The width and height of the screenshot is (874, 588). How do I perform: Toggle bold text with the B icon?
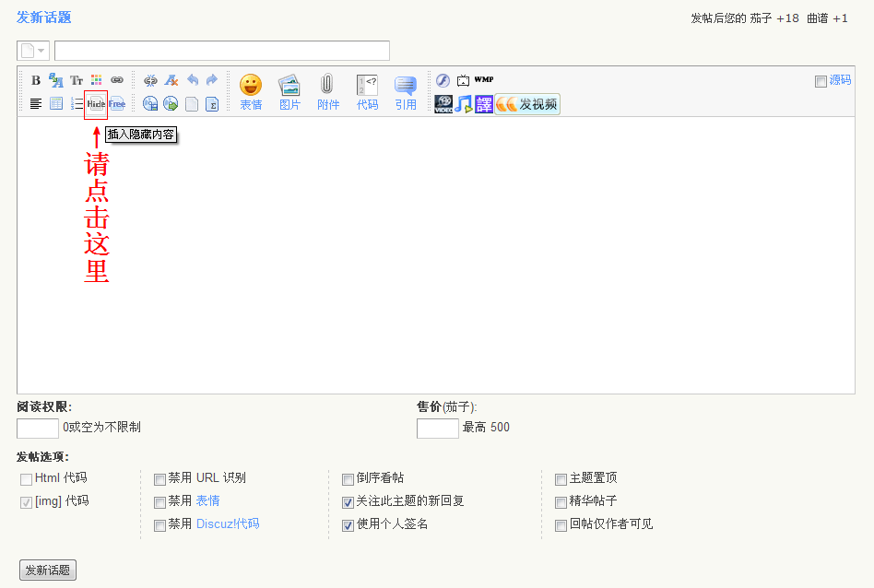tap(36, 80)
